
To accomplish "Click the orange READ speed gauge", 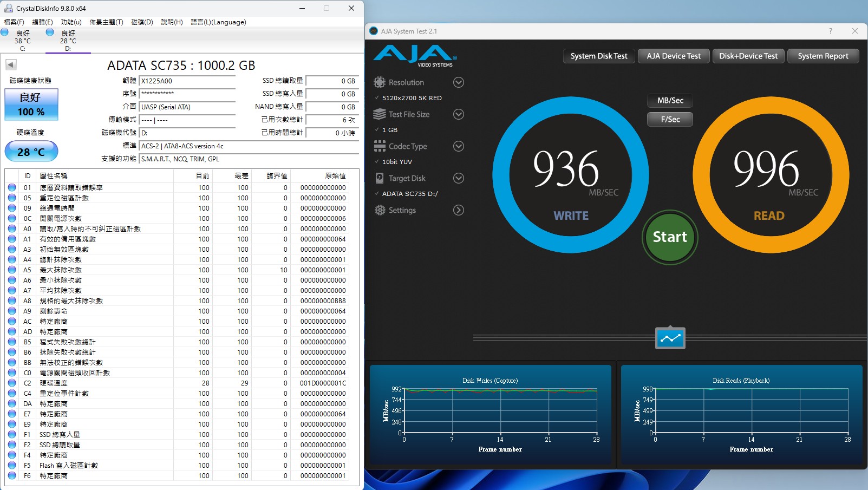I will click(771, 175).
